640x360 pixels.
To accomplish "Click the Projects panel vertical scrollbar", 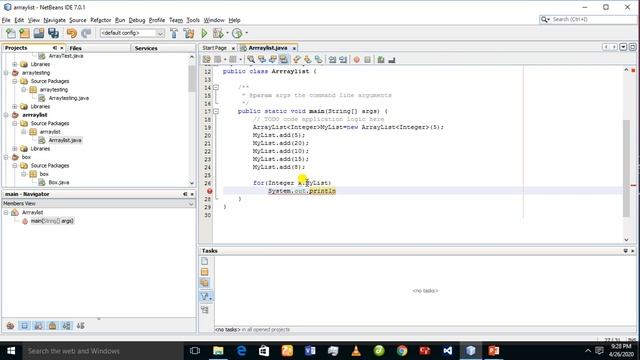I will (x=192, y=78).
